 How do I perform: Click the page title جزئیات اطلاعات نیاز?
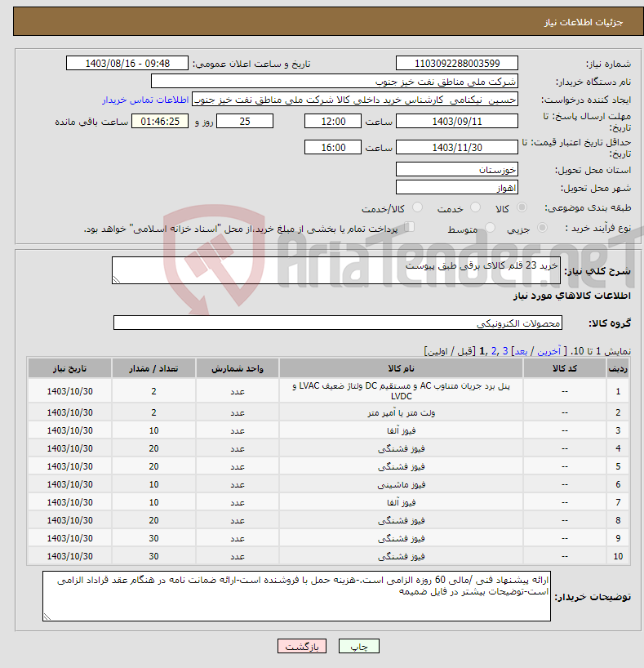tap(583, 22)
